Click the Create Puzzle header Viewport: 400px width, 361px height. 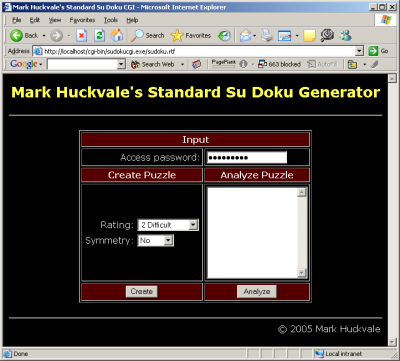click(x=142, y=175)
